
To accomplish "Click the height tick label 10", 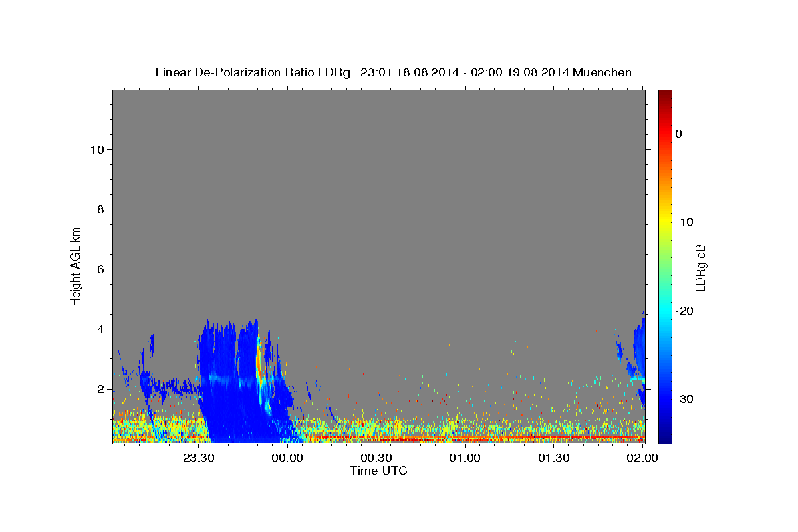I will (x=96, y=149).
